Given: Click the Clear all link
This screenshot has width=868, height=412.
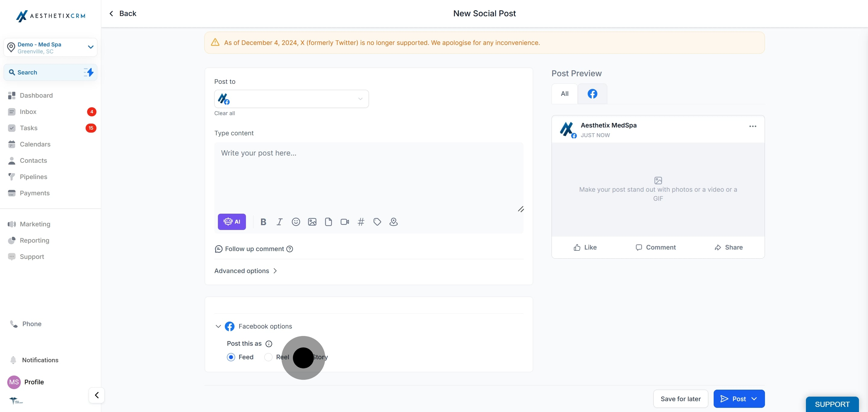Looking at the screenshot, I should 225,113.
